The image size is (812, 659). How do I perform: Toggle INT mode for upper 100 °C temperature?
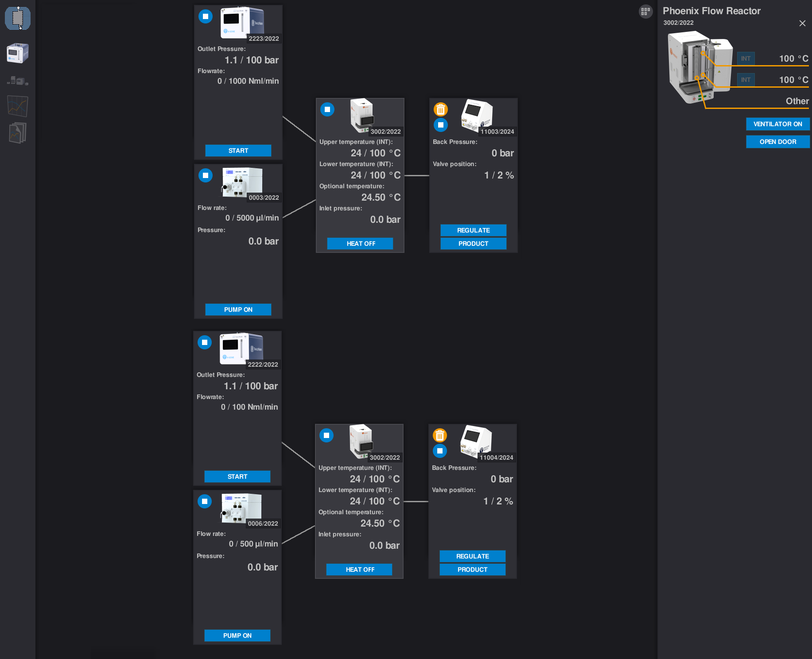coord(746,58)
